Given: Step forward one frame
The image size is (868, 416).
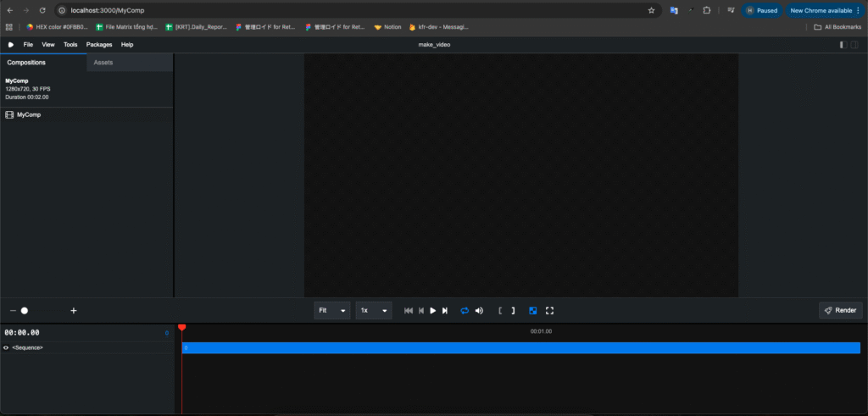Looking at the screenshot, I should [445, 311].
